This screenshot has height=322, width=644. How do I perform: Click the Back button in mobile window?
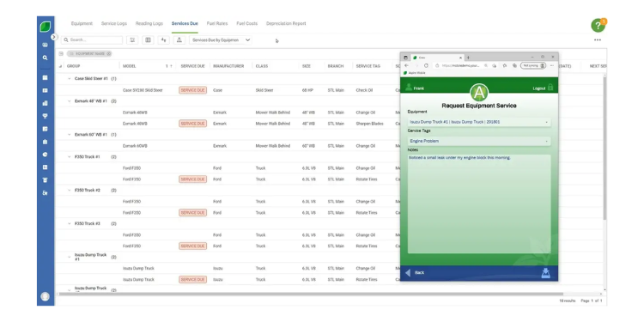click(415, 273)
